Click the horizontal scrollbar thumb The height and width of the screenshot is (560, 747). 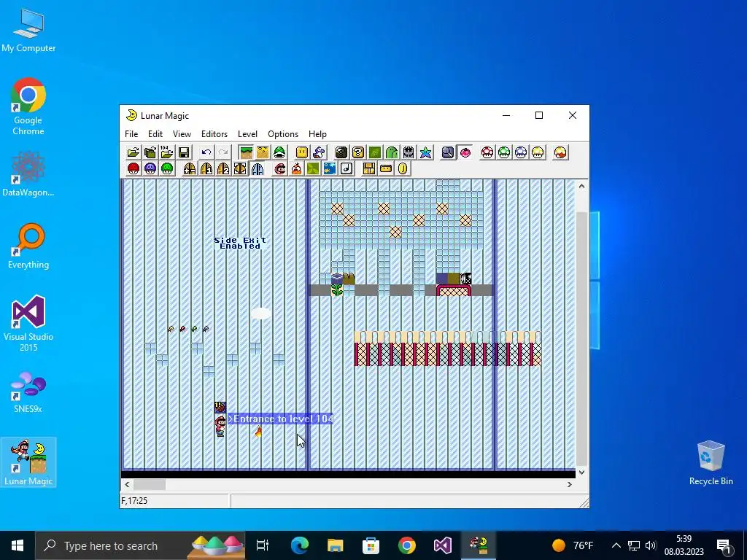coord(150,484)
